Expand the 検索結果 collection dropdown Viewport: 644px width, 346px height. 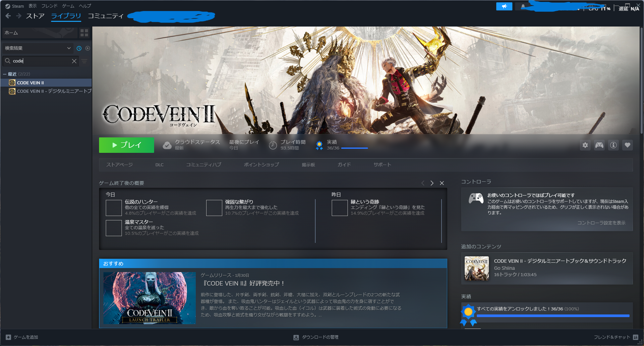[x=37, y=48]
